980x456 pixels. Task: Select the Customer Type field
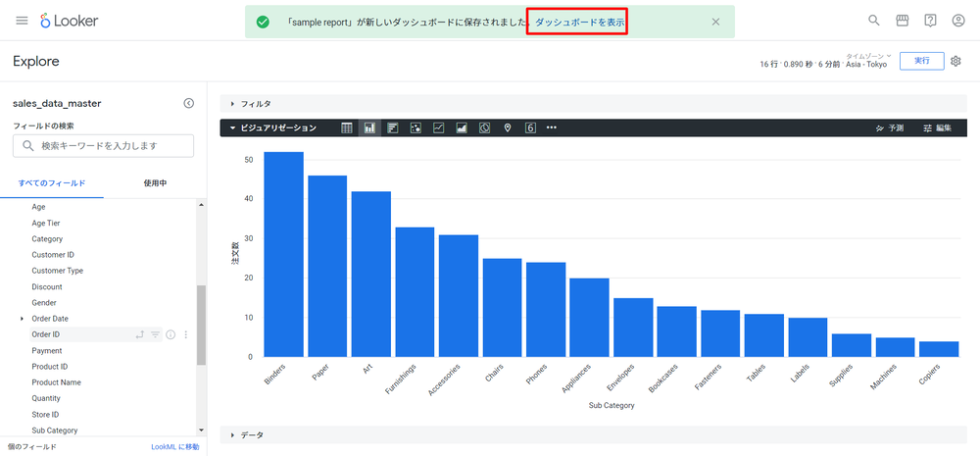click(58, 271)
